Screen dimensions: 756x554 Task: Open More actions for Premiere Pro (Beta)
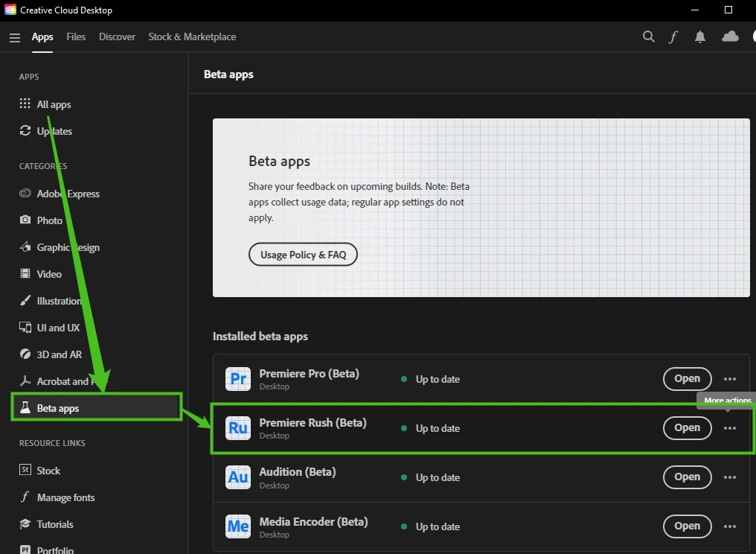729,379
